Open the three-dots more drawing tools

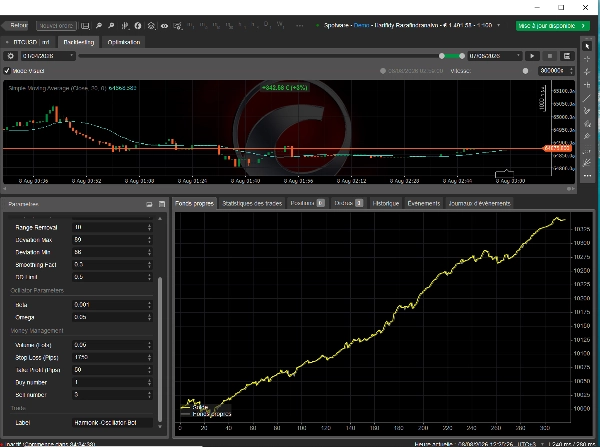[x=587, y=176]
